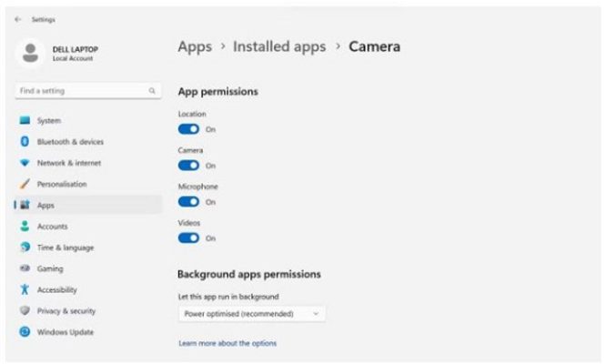Switch off the Microphone permission toggle
This screenshot has height=364, width=616.
[188, 202]
